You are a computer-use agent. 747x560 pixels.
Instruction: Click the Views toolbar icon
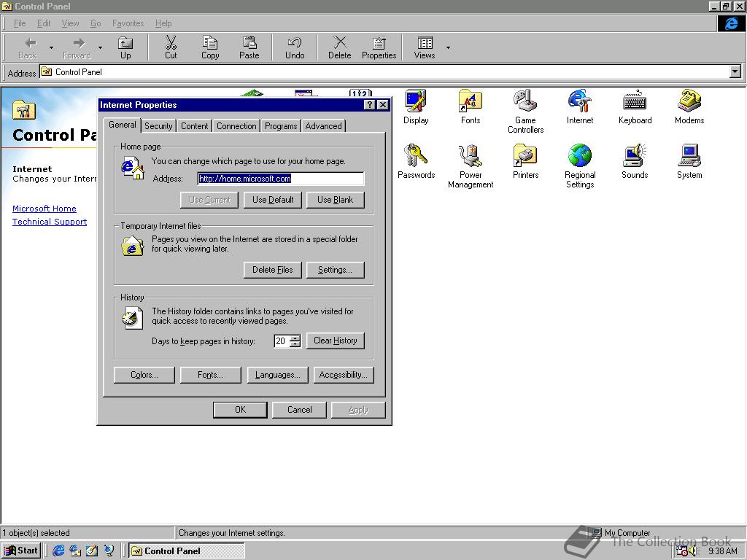click(424, 47)
